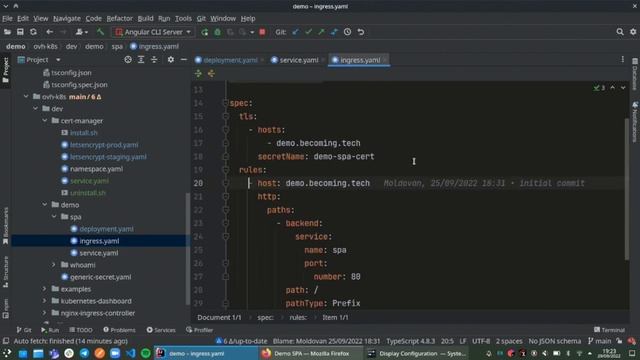Open the Angular CLI Server run configuration dropdown
Viewport: 640px width, 360px height.
coord(153,32)
